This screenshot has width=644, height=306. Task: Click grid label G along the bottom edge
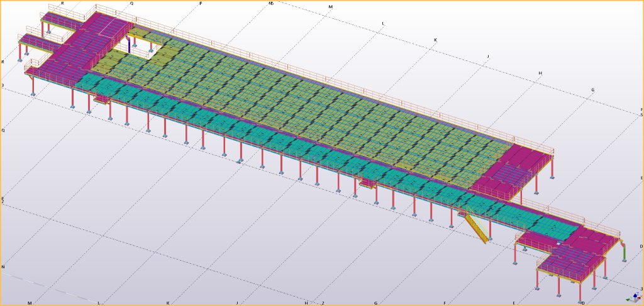375,303
